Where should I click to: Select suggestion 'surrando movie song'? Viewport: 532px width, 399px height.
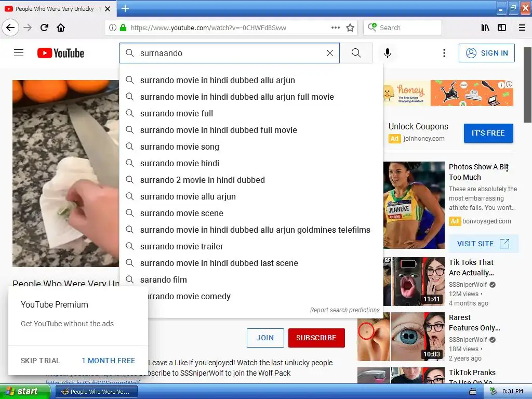click(x=251, y=147)
